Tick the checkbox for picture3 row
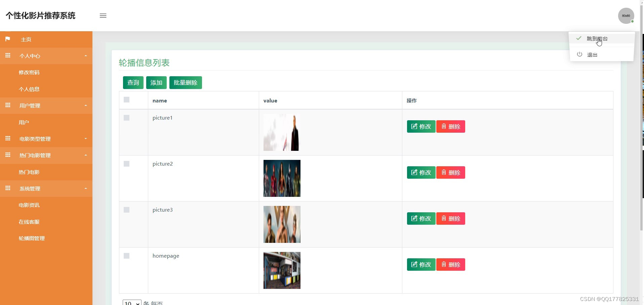The image size is (644, 305). [126, 210]
